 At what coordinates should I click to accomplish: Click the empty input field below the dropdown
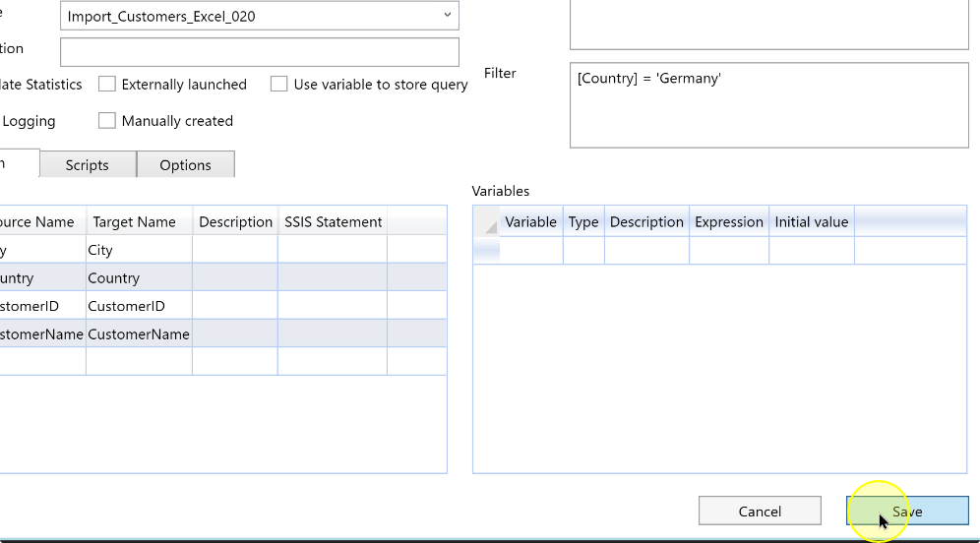click(x=260, y=52)
